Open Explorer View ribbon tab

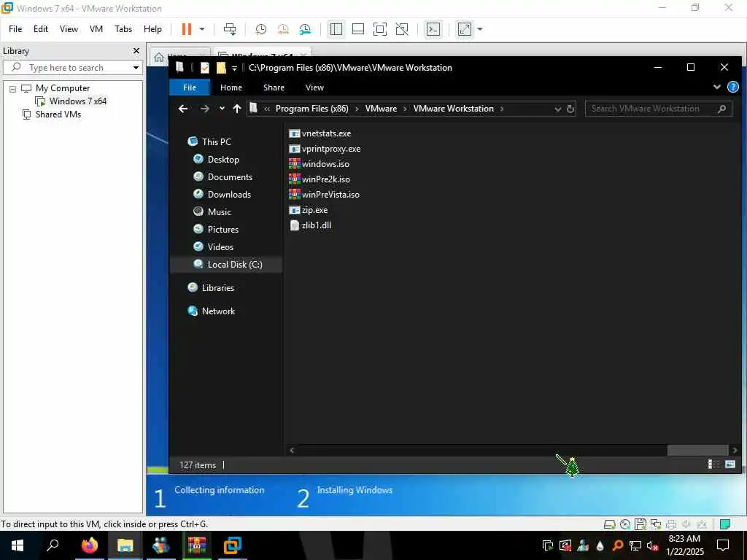tap(314, 87)
